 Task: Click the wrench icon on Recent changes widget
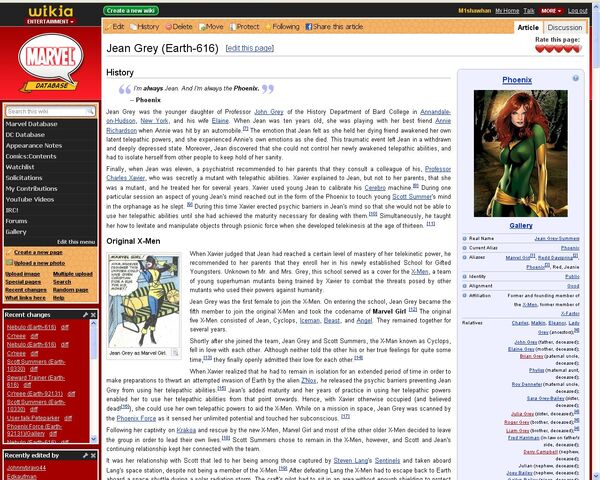tap(85, 315)
